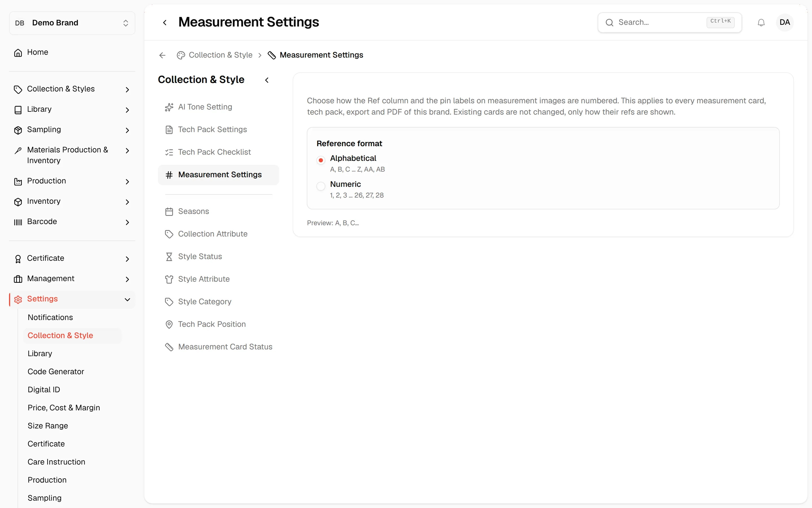The image size is (812, 508).
Task: Select the Alphabetical reference format
Action: click(x=321, y=160)
